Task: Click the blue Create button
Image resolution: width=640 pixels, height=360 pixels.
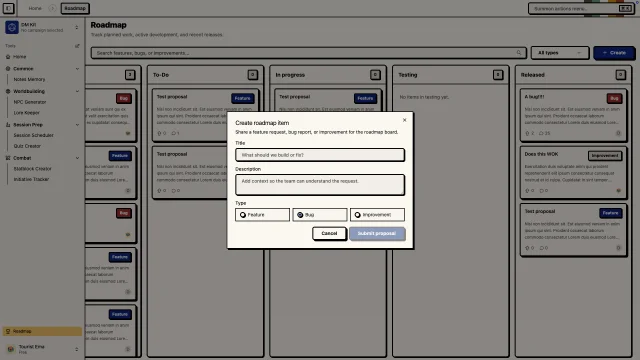Action: pyautogui.click(x=614, y=53)
